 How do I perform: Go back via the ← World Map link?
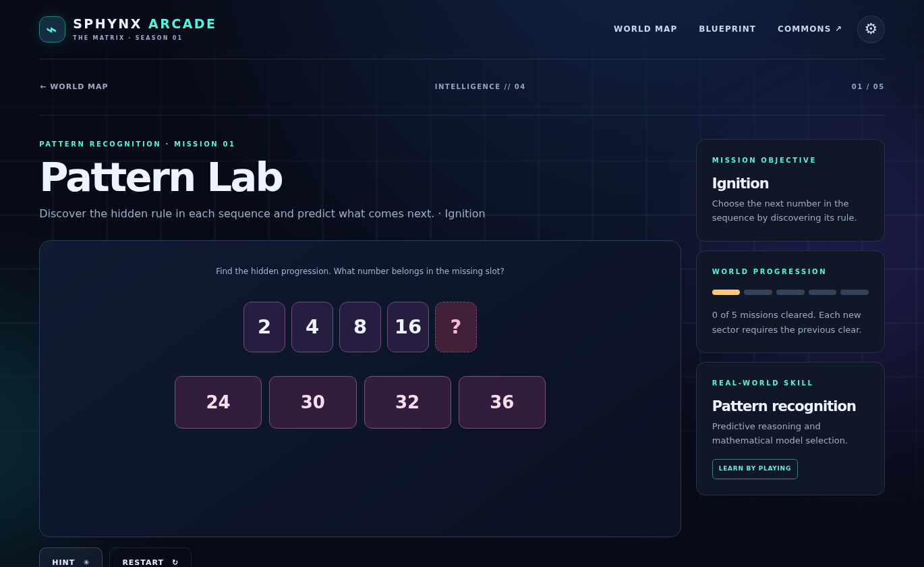(x=74, y=86)
